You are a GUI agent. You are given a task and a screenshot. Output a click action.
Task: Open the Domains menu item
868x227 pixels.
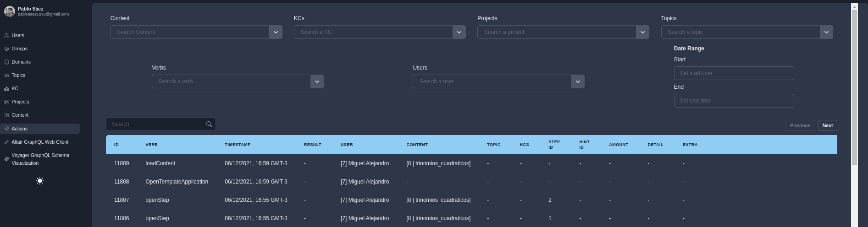tap(40, 62)
